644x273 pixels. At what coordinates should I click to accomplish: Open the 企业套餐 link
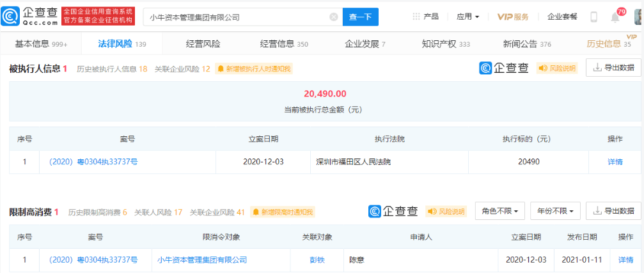coord(562,17)
